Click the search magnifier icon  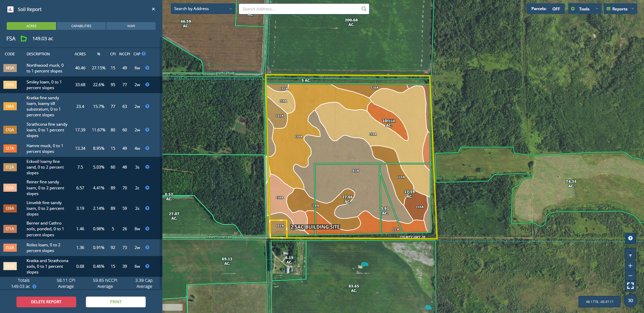[x=364, y=9]
